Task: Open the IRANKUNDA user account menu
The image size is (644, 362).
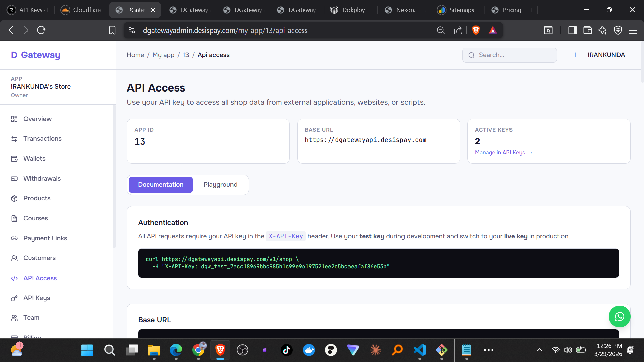Action: pyautogui.click(x=606, y=55)
